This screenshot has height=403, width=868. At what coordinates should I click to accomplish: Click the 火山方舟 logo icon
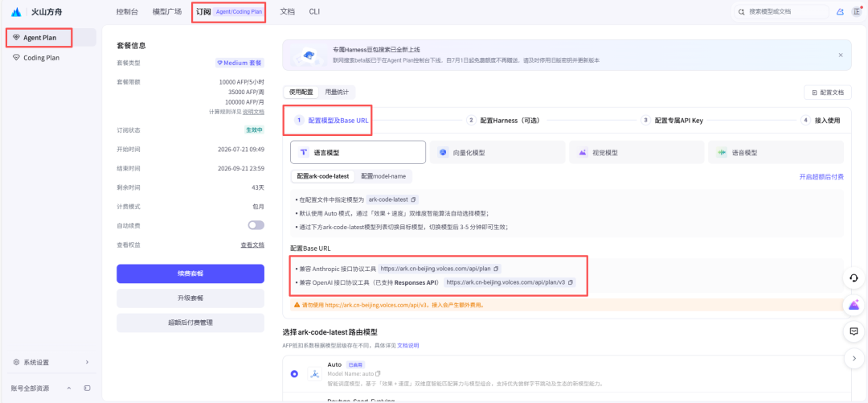tap(16, 11)
